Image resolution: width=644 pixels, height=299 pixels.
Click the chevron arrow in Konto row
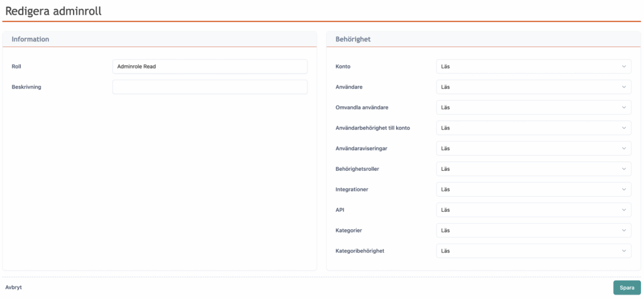pyautogui.click(x=624, y=67)
